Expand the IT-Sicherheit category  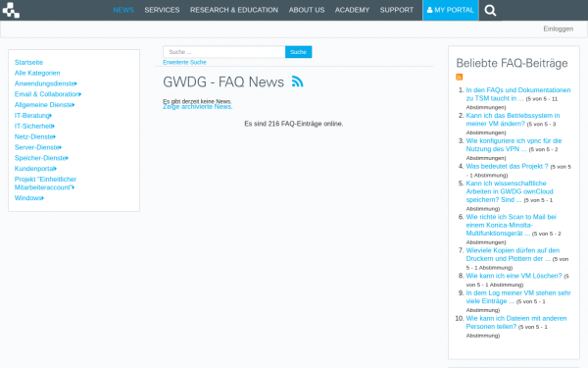(34, 126)
